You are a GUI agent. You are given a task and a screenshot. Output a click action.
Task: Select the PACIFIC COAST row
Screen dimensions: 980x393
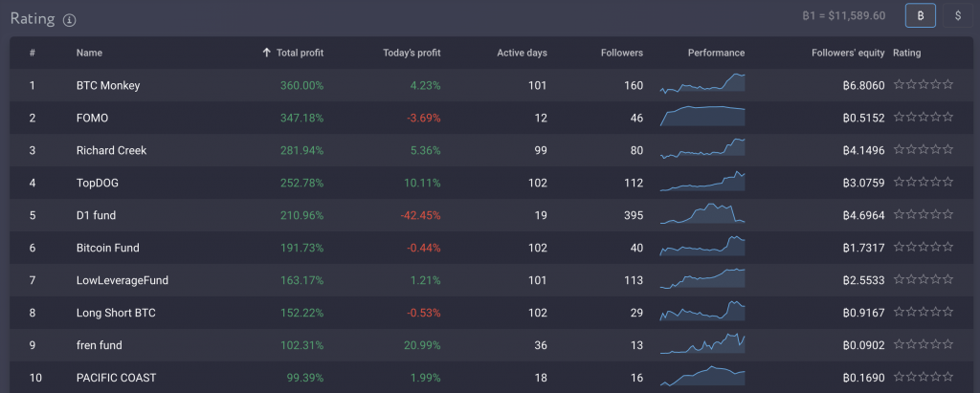tap(117, 378)
